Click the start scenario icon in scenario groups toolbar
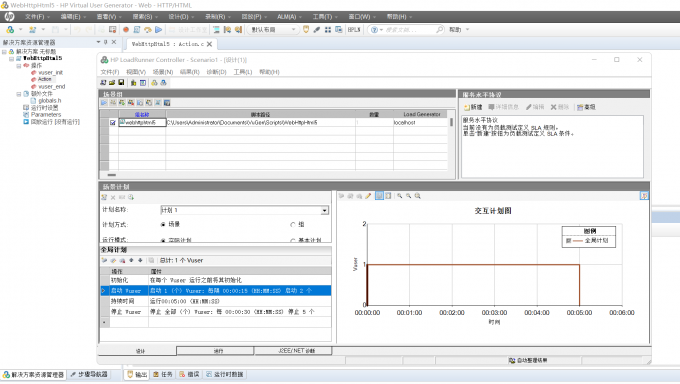The image size is (680, 384). pyautogui.click(x=104, y=103)
